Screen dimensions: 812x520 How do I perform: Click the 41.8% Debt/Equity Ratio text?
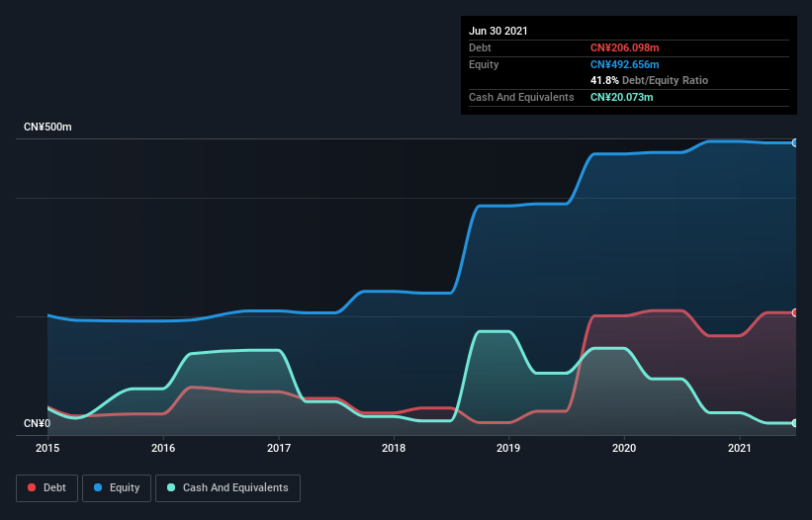[x=649, y=80]
